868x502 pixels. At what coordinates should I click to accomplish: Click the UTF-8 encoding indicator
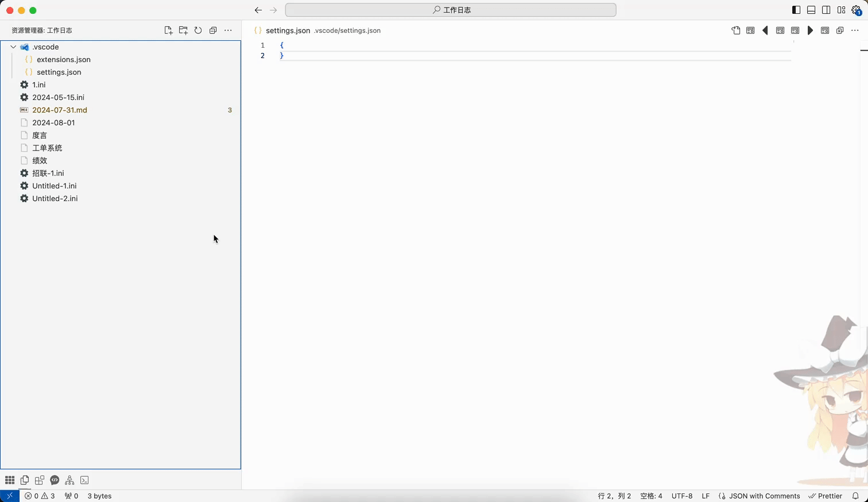[682, 496]
